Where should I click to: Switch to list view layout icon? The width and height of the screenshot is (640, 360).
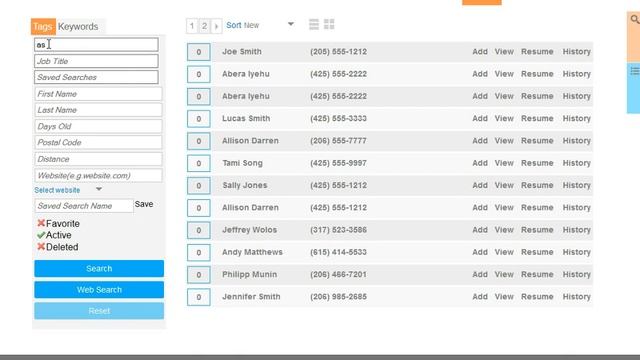313,24
